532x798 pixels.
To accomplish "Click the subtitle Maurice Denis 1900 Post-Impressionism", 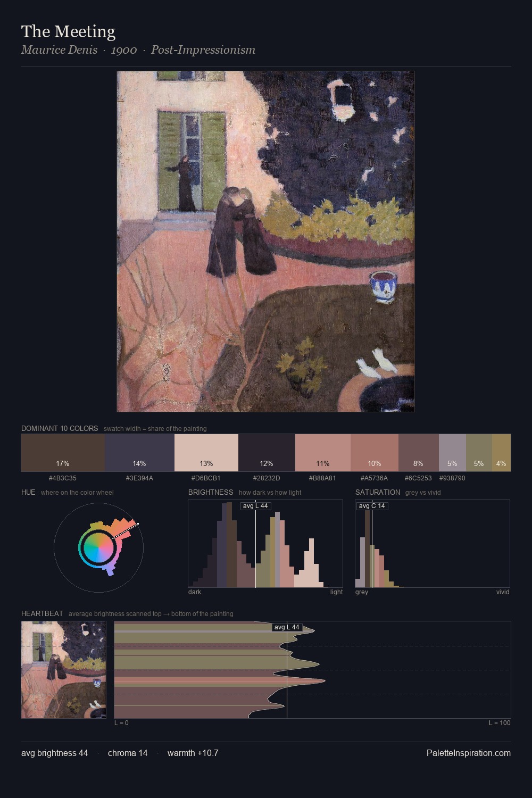I will (x=138, y=49).
